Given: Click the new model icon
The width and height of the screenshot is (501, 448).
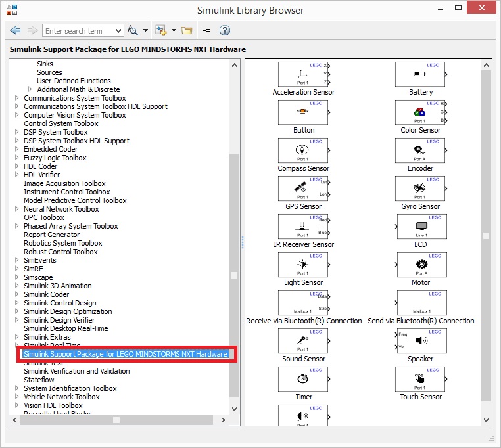Looking at the screenshot, I should click(160, 30).
